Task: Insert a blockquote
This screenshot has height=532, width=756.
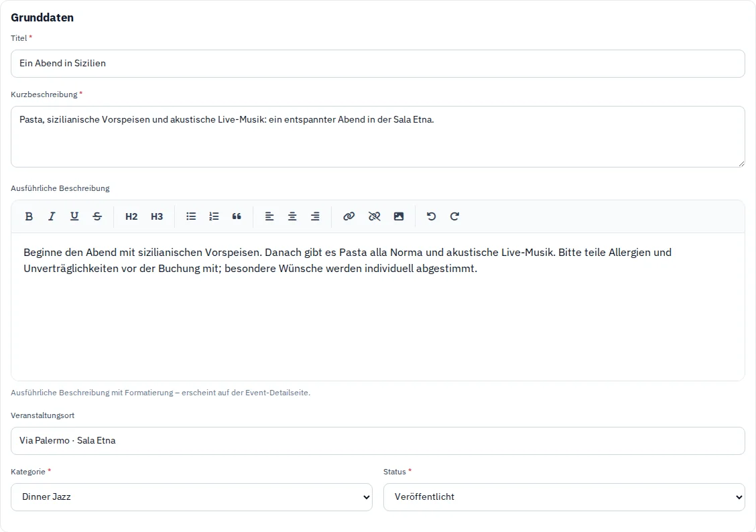Action: tap(237, 216)
